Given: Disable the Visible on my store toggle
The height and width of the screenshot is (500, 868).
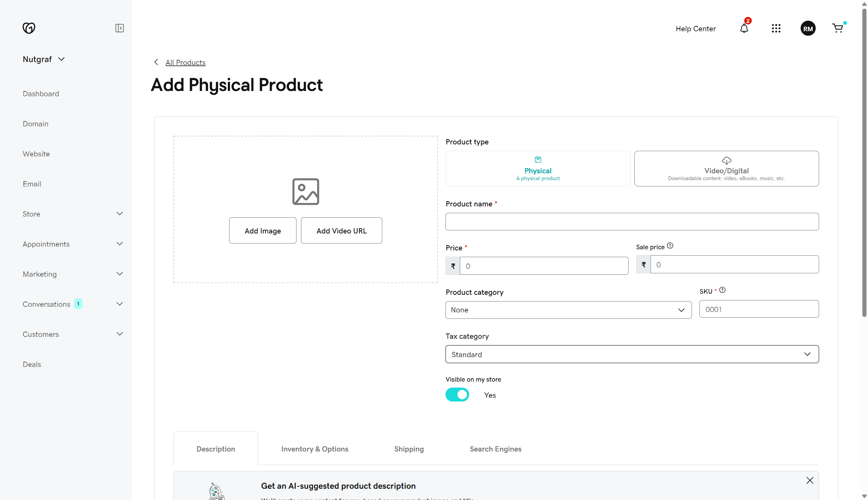Looking at the screenshot, I should tap(457, 395).
